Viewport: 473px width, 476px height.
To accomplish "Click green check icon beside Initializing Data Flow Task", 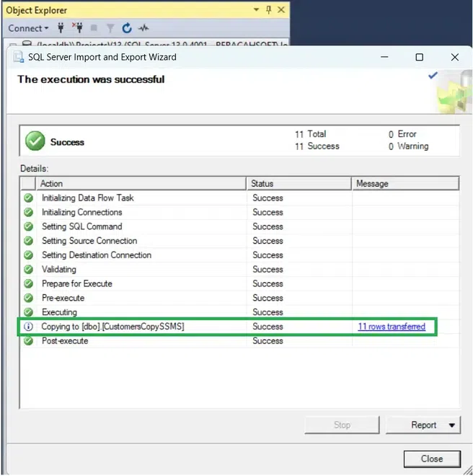I will click(x=28, y=198).
